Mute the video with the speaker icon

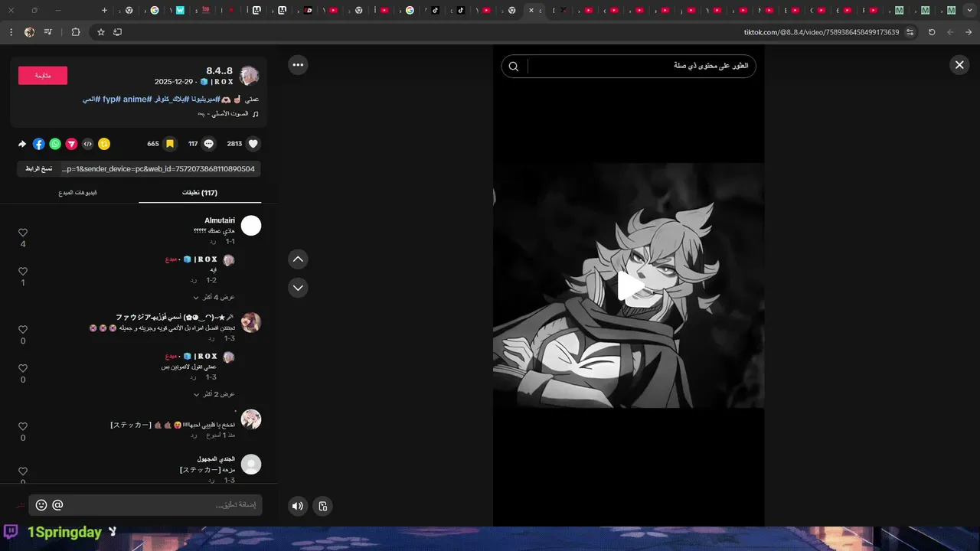[298, 506]
